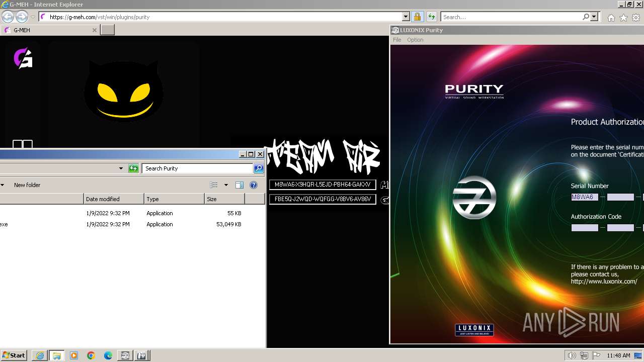The image size is (644, 362).
Task: Open the IE Tools gear icon
Action: tap(636, 18)
